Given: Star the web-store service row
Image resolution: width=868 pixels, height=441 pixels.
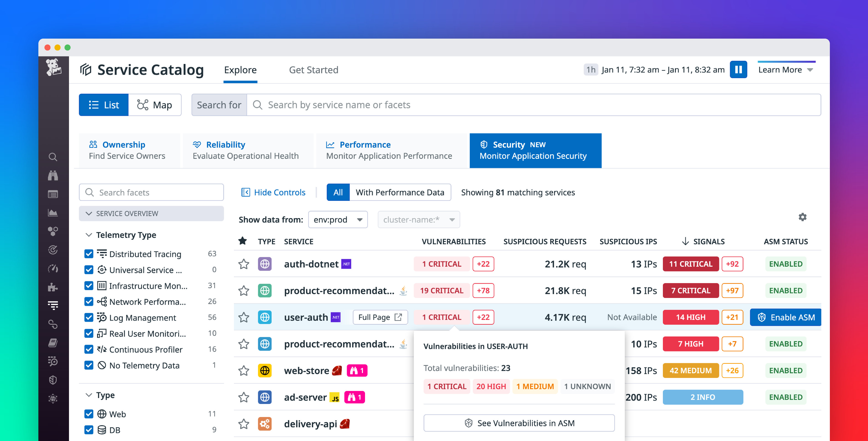Looking at the screenshot, I should (244, 370).
